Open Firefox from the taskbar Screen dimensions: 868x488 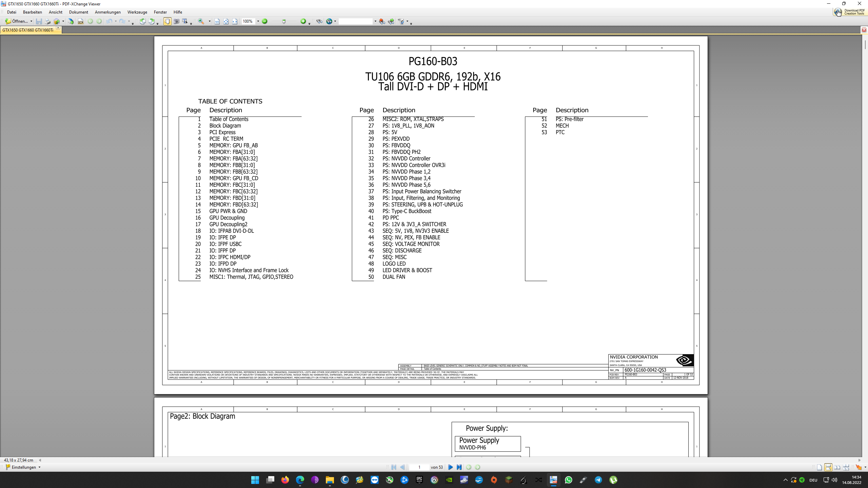point(285,480)
